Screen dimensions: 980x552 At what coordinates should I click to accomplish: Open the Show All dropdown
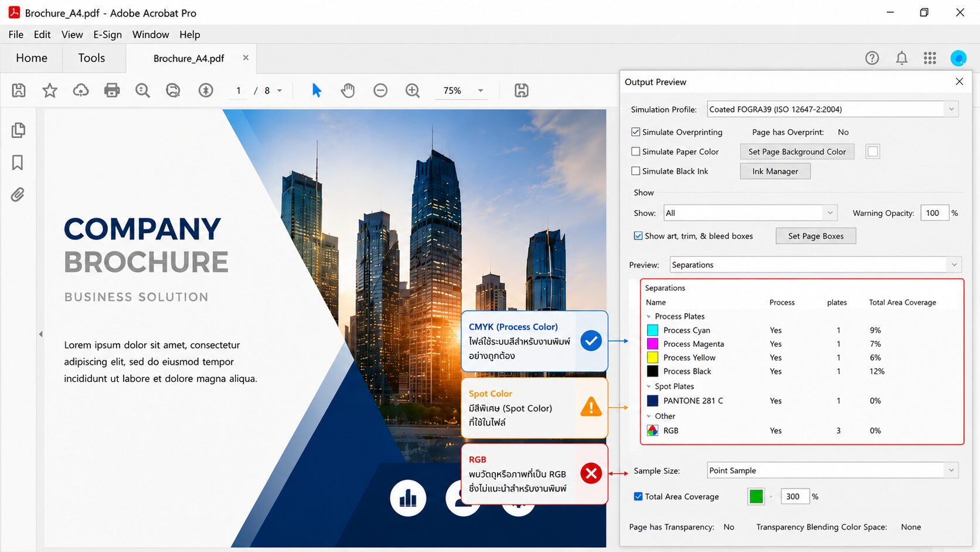[750, 213]
